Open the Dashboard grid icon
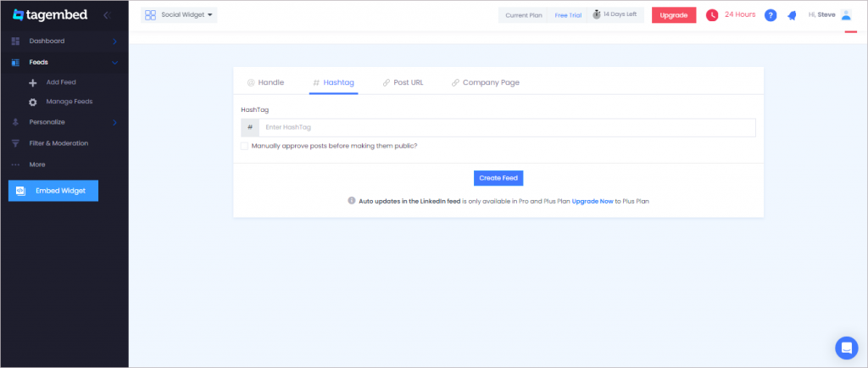Screen dimensions: 868x368 [15, 41]
